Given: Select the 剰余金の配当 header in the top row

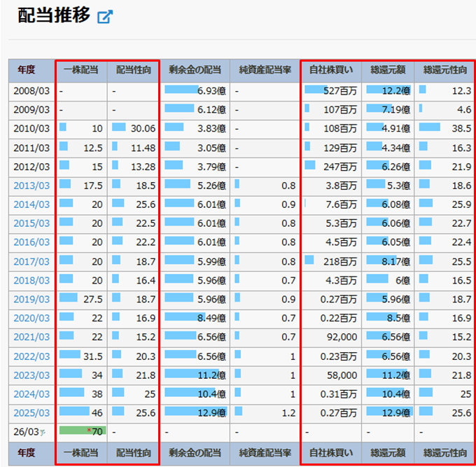Looking at the screenshot, I should point(195,71).
